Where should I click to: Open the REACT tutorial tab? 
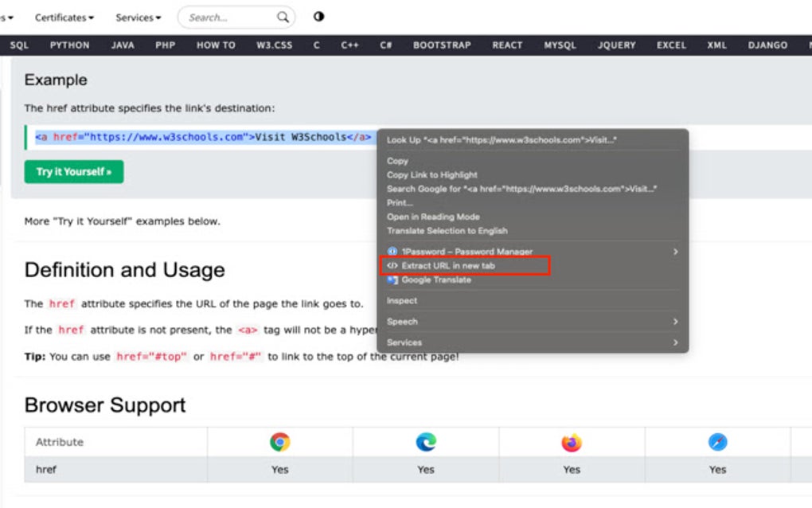click(x=507, y=45)
